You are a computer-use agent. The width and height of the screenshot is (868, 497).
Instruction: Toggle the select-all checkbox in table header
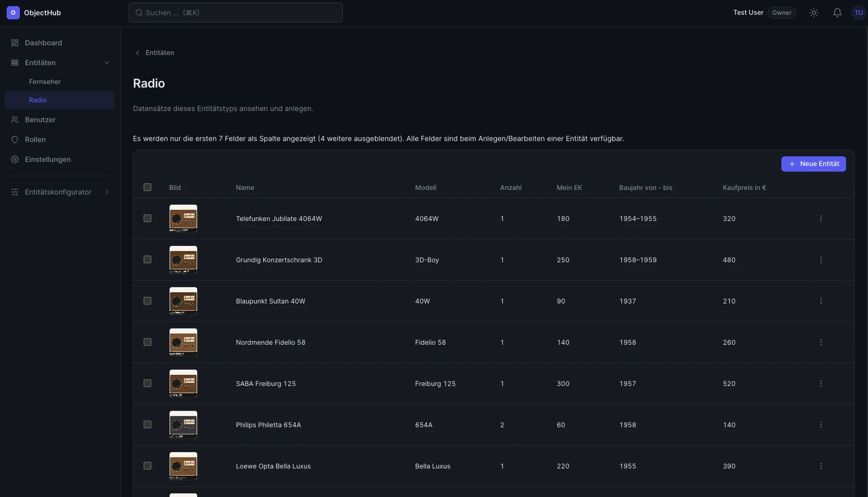[x=148, y=187]
